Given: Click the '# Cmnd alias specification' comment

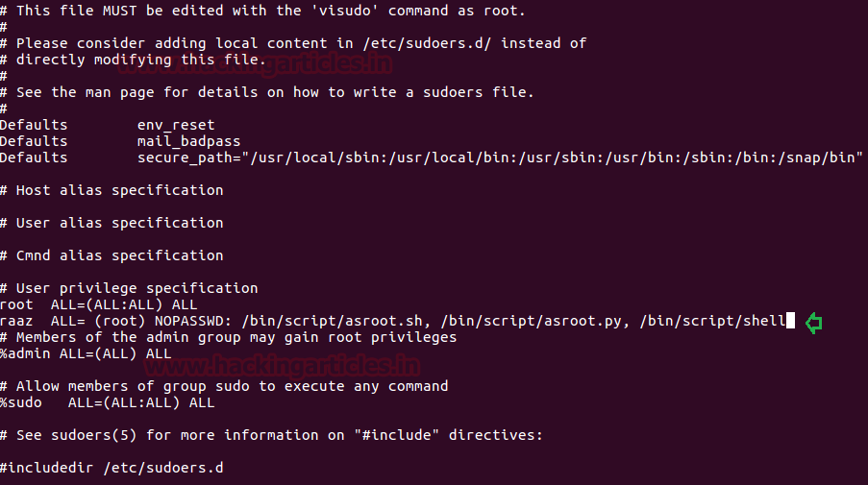Looking at the screenshot, I should 112,255.
